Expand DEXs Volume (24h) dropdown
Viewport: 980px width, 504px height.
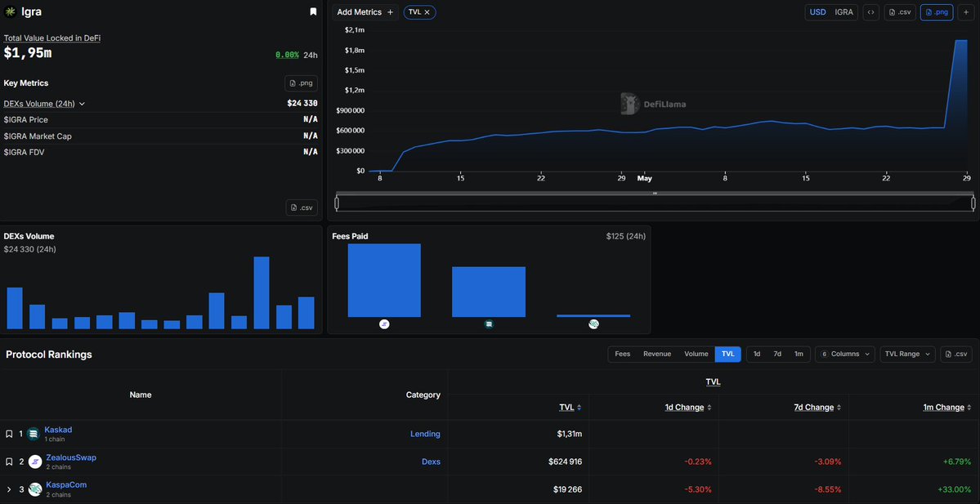click(44, 104)
